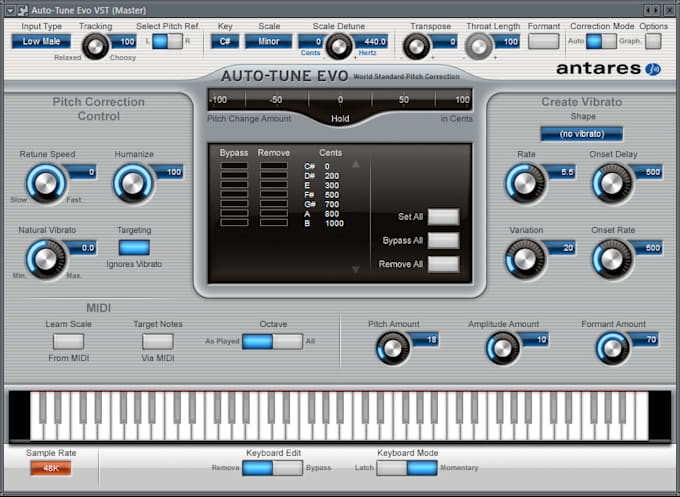Image resolution: width=680 pixels, height=497 pixels.
Task: Click the Throat Length knob
Action: click(x=479, y=46)
